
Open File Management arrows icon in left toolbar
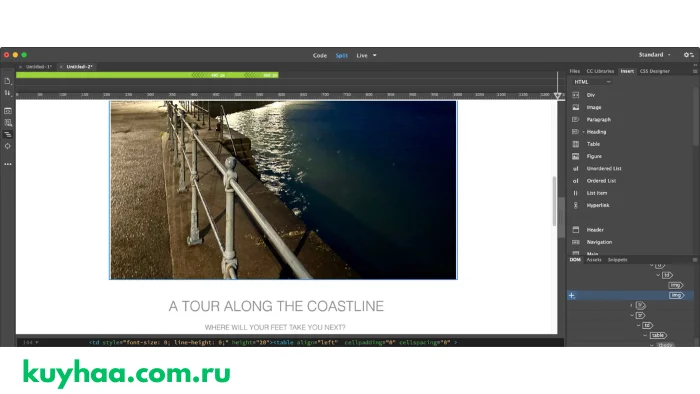point(8,93)
